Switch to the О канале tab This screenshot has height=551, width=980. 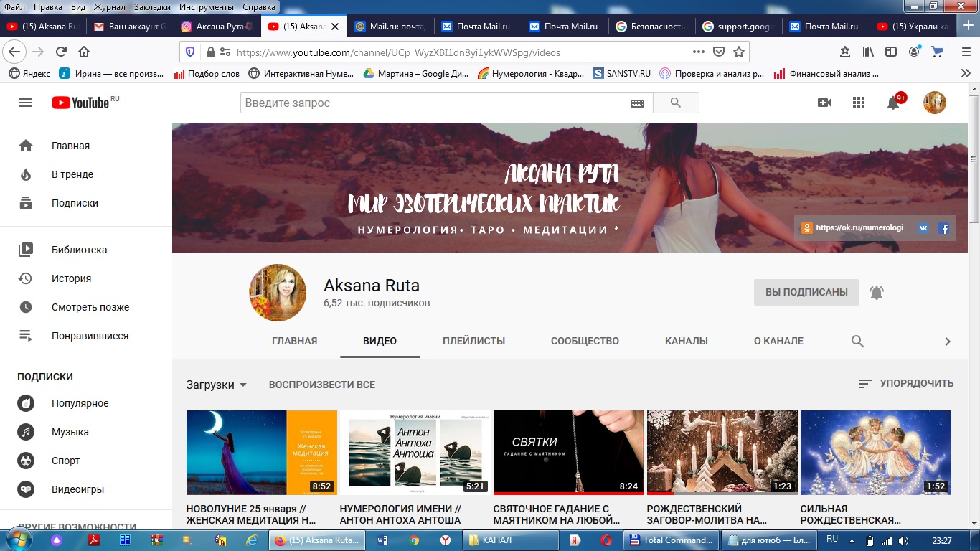point(778,342)
